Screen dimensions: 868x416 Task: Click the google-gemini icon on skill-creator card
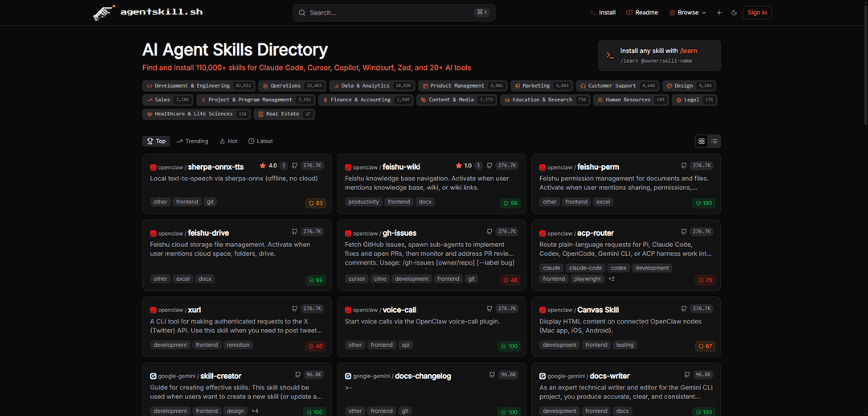click(x=153, y=376)
